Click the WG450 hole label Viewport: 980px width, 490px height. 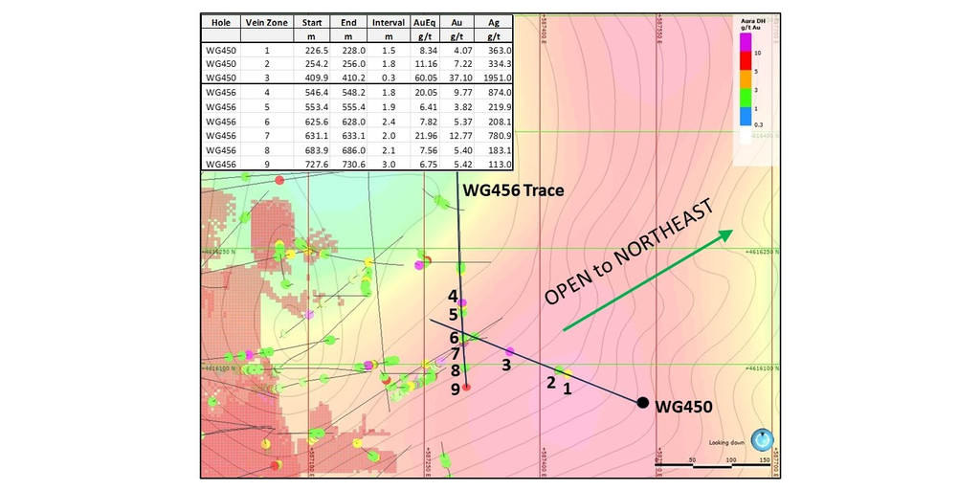point(683,407)
